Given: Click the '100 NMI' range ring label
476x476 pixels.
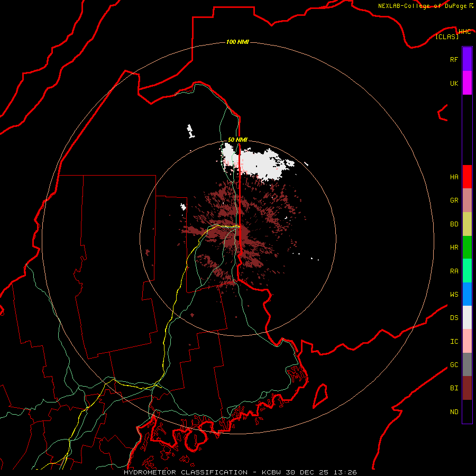Looking at the screenshot, I should tap(237, 42).
